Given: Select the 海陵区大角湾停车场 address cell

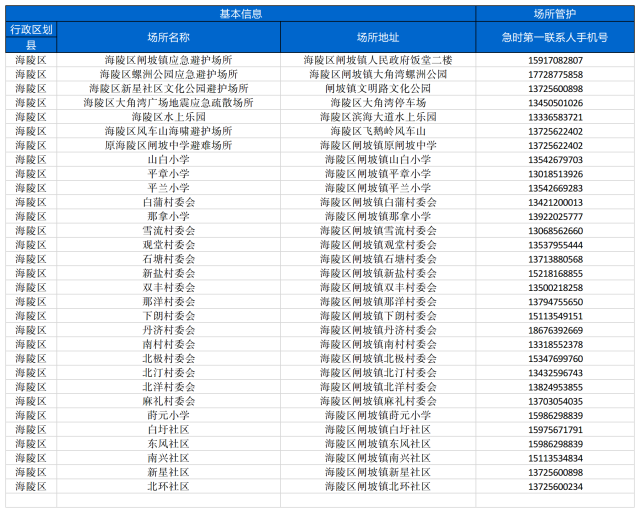Looking at the screenshot, I should click(378, 102).
